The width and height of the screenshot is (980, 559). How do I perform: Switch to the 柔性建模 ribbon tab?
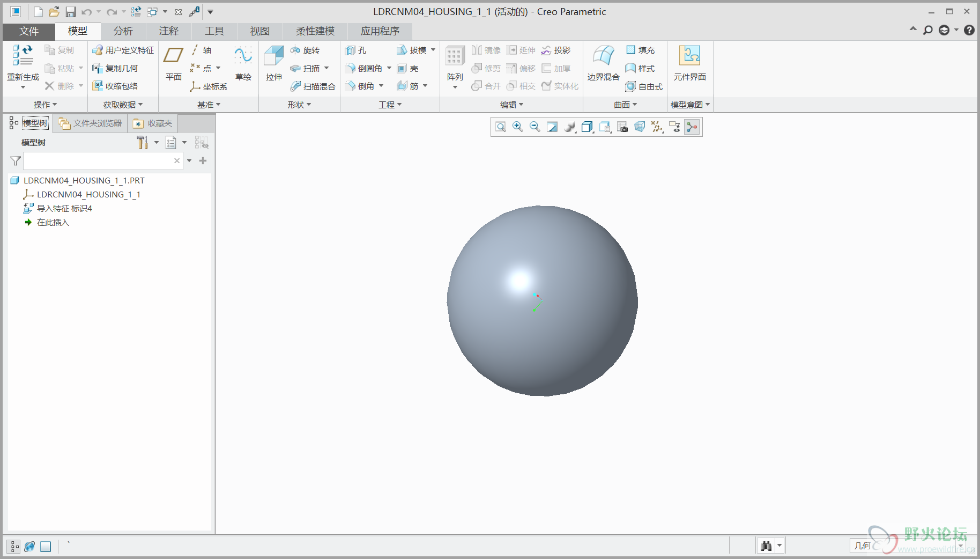315,31
